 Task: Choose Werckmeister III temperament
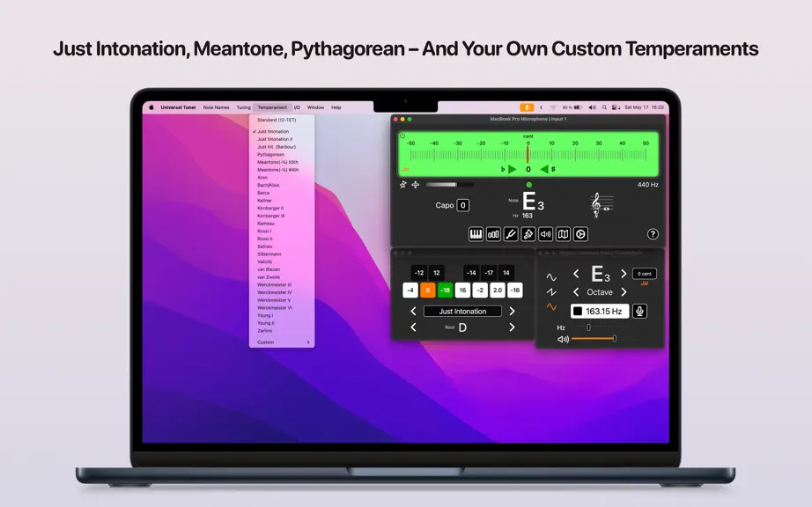pos(282,285)
